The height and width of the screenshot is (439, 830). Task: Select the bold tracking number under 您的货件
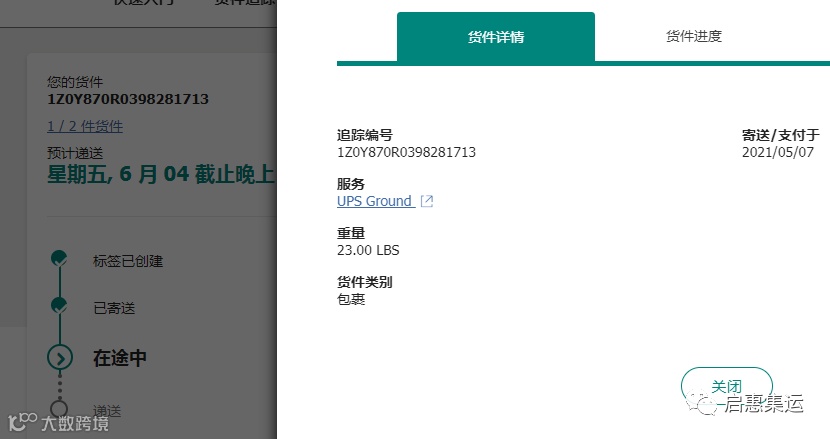click(x=128, y=99)
